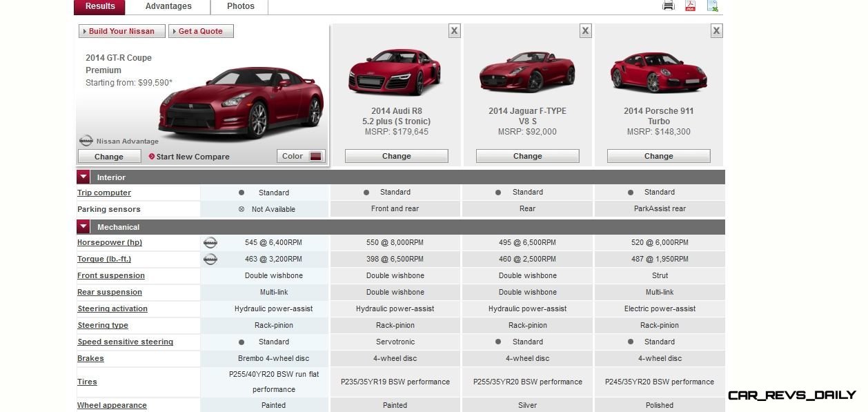This screenshot has width=868, height=412.
Task: Click Build Your Nissan button
Action: pyautogui.click(x=122, y=31)
